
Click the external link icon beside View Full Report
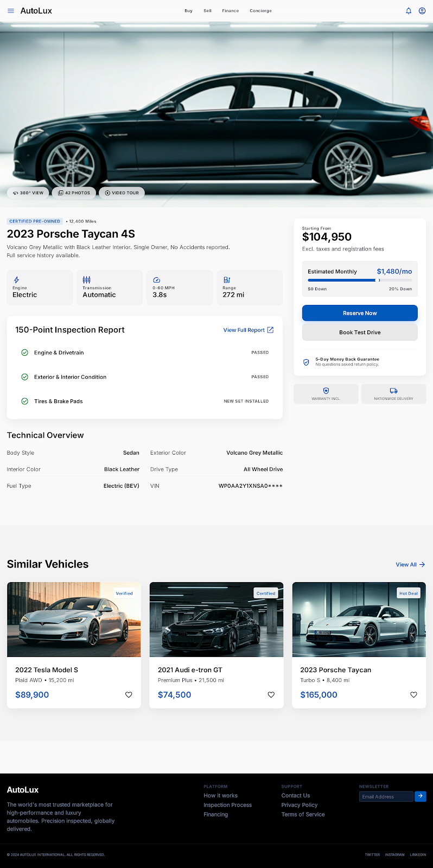click(x=270, y=330)
